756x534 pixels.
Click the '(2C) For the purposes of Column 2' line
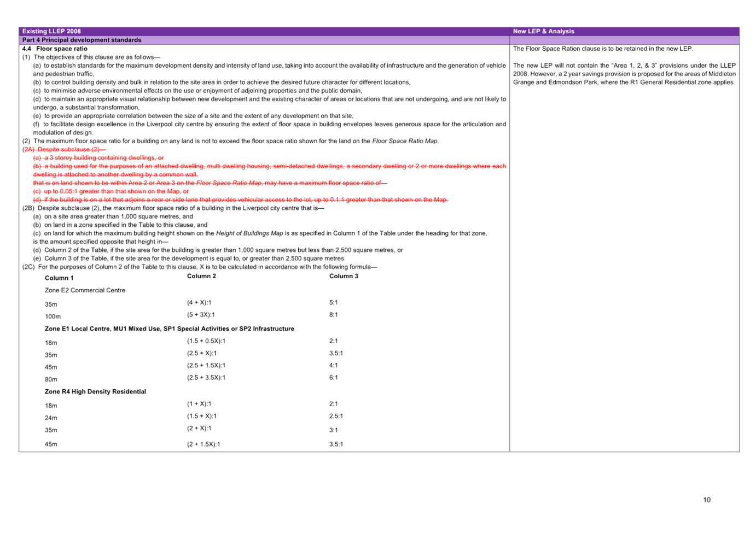tap(200, 267)
